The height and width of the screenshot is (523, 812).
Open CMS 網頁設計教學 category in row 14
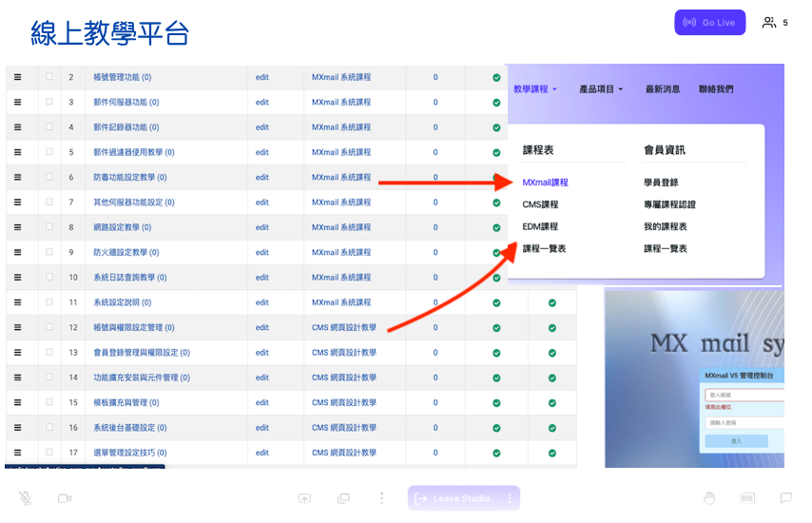click(344, 378)
